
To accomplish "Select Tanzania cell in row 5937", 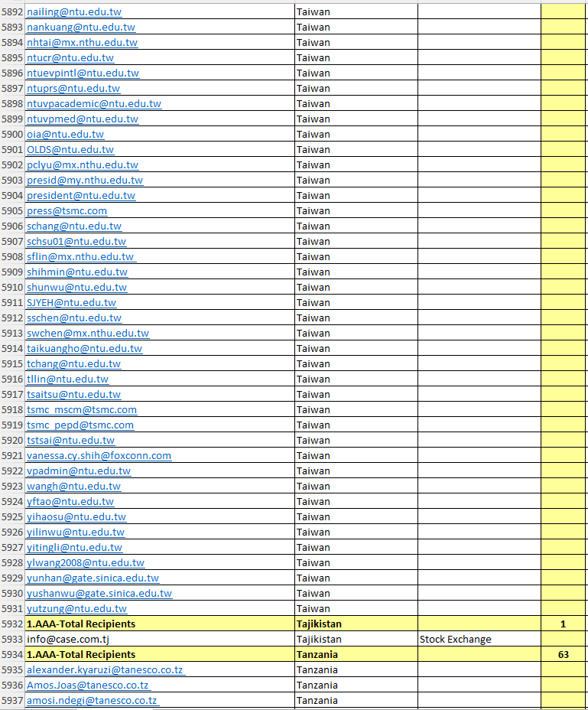I will pos(356,701).
